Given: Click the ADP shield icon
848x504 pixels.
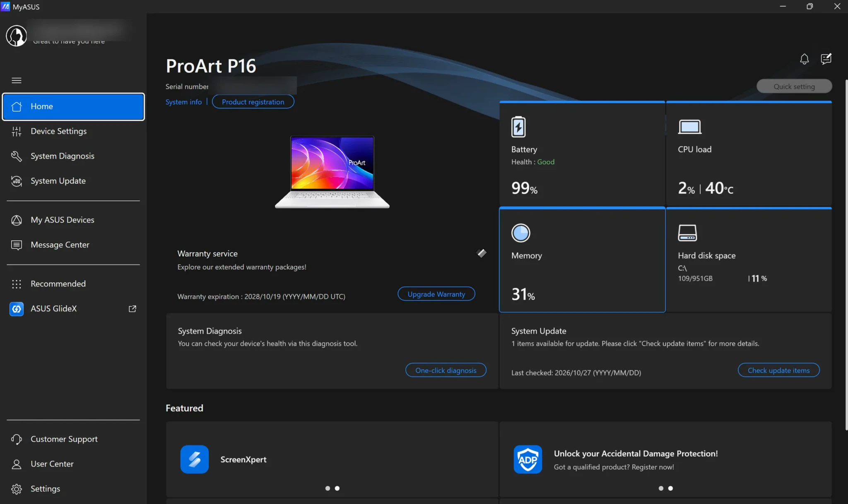Looking at the screenshot, I should click(528, 459).
